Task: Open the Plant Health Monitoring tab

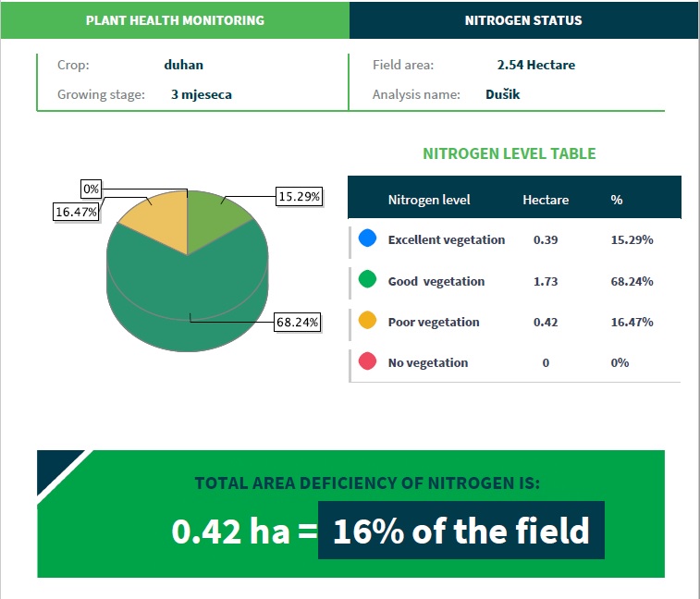Action: coord(175,20)
